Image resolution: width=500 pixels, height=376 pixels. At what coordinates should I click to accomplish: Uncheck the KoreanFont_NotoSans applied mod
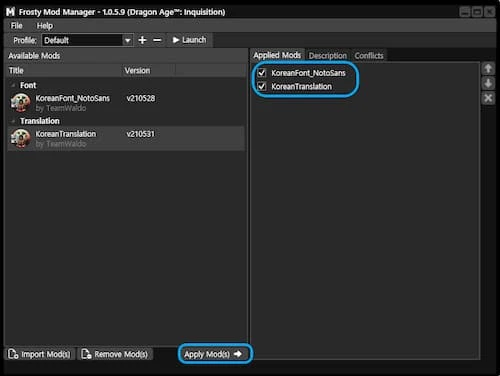[262, 73]
